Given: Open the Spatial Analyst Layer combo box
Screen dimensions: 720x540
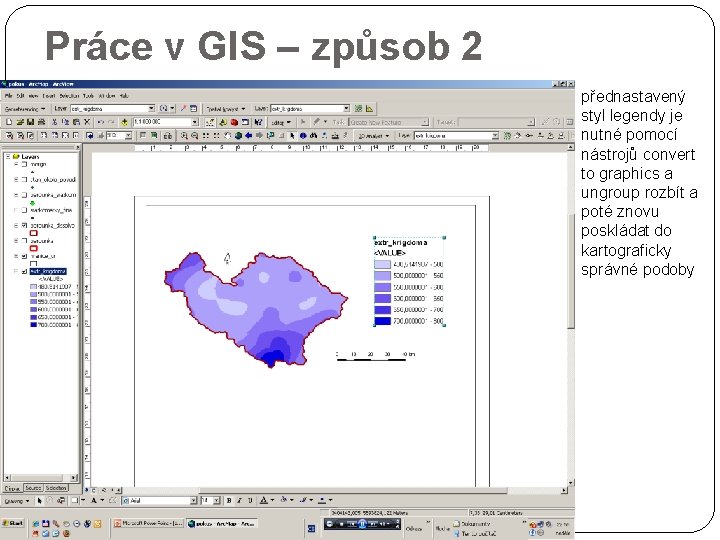Looking at the screenshot, I should 310,109.
